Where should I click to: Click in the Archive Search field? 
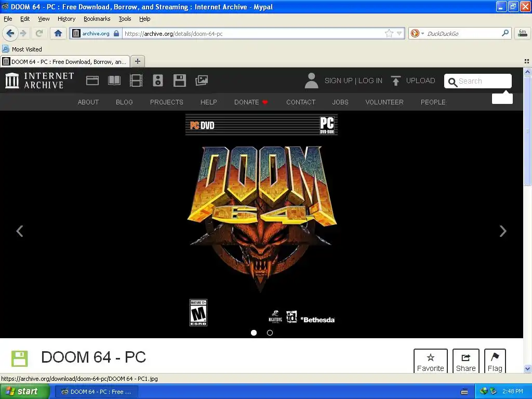[478, 81]
